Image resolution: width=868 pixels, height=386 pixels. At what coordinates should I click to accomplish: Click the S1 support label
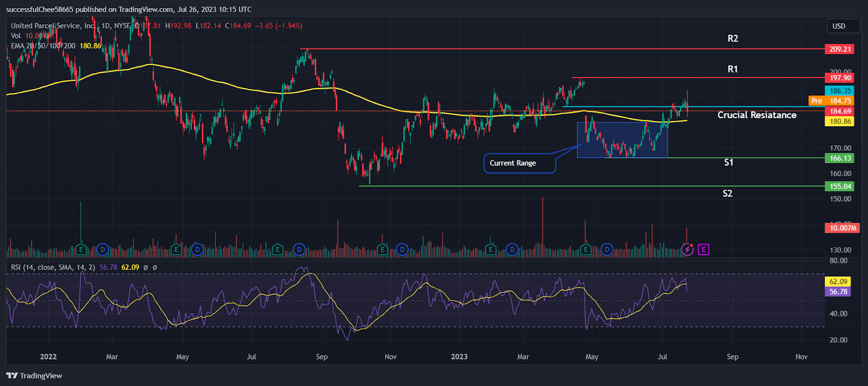(x=729, y=163)
